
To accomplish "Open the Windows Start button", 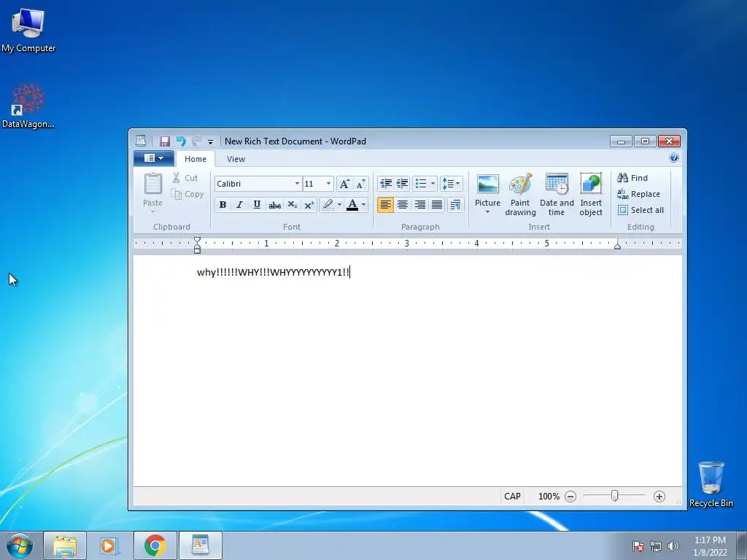I will 20,545.
